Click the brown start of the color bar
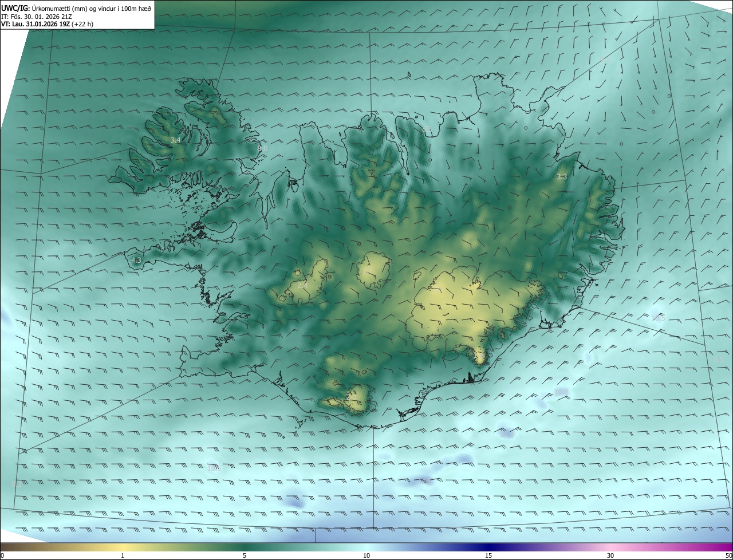Viewport: 733px width, 560px height. (x=11, y=547)
